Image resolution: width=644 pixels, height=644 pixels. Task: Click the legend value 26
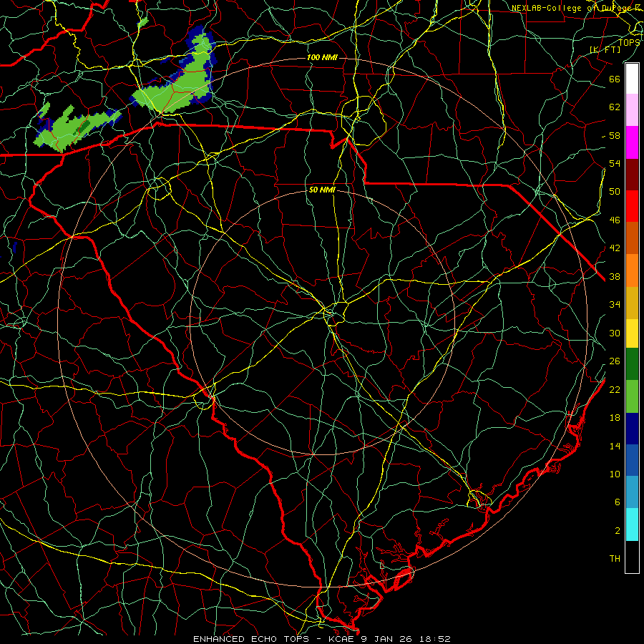coord(615,361)
